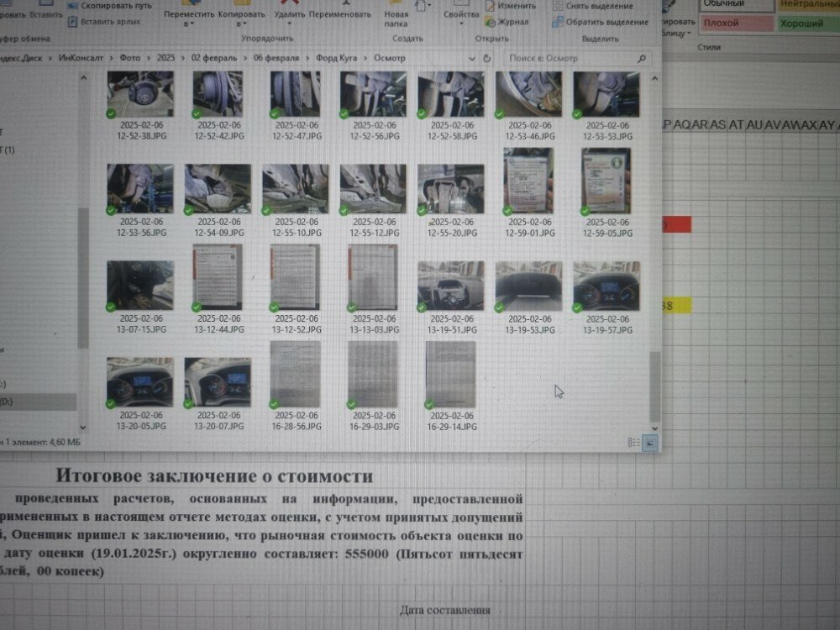Select Excel column header AT
Screen dimensions: 840x630
736,124
